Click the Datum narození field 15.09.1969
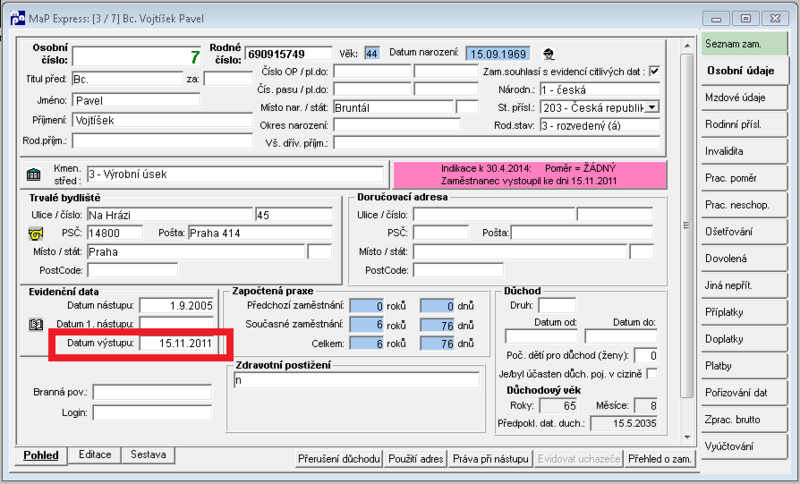 click(498, 54)
